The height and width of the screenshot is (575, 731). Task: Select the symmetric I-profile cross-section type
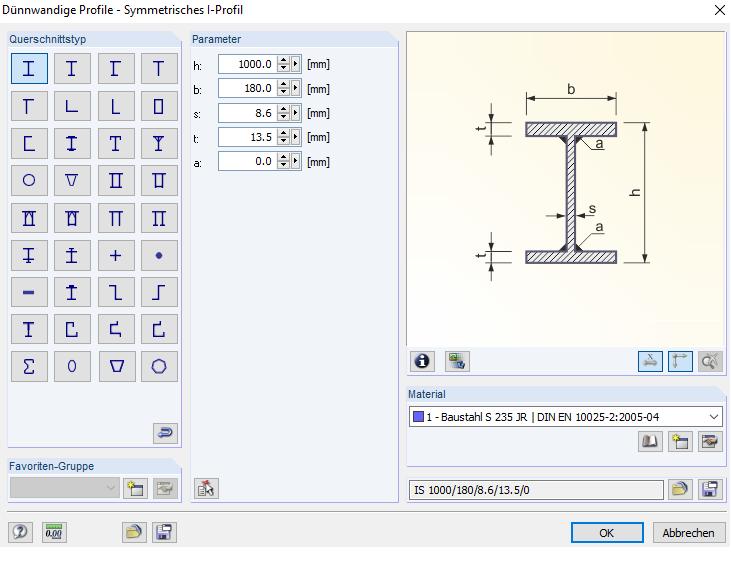coord(29,69)
